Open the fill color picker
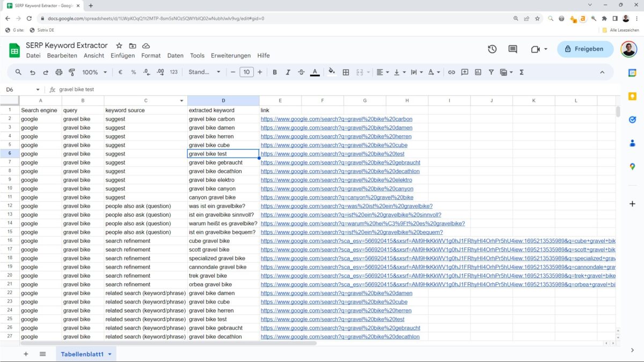Screen dimensions: 644x362 [x=332, y=72]
